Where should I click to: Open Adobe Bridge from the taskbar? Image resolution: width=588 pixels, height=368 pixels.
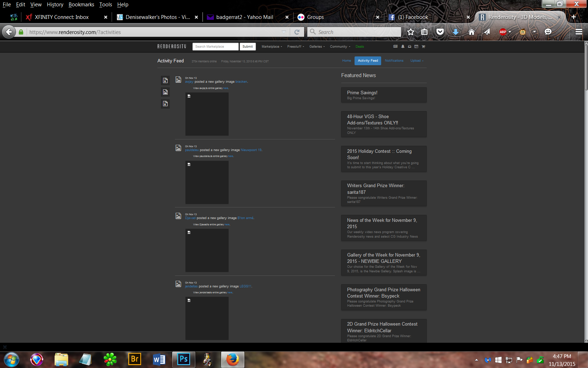[x=134, y=359]
